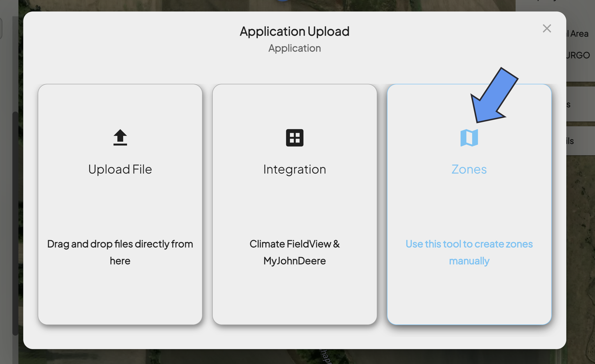Click blank space below Upload File description
The image size is (595, 364).
(120, 296)
